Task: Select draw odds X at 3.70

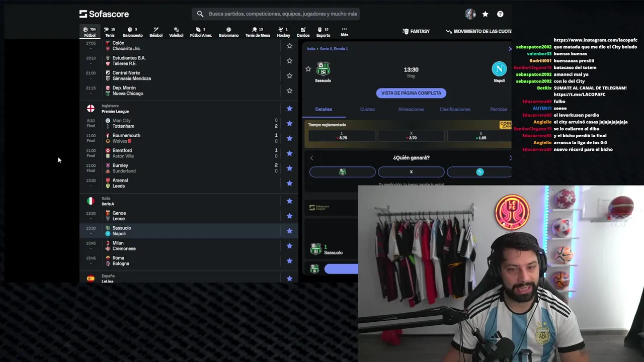Action: tap(411, 136)
